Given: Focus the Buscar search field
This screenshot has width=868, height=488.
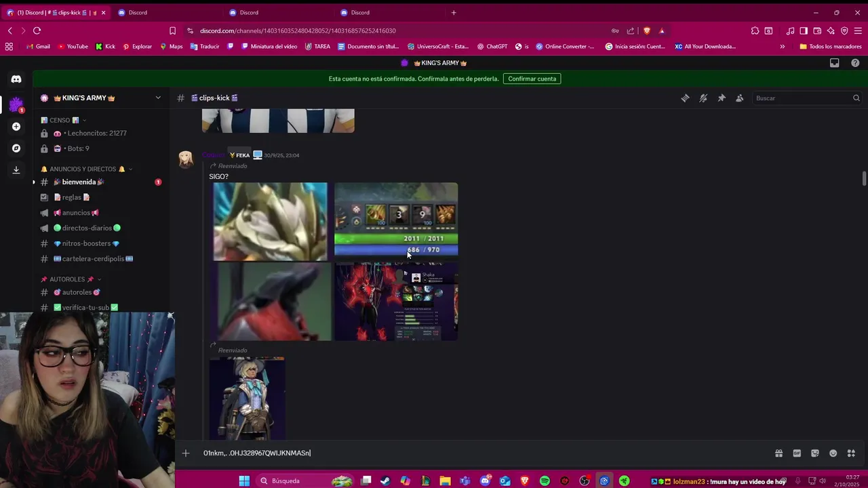Looking at the screenshot, I should [x=808, y=98].
